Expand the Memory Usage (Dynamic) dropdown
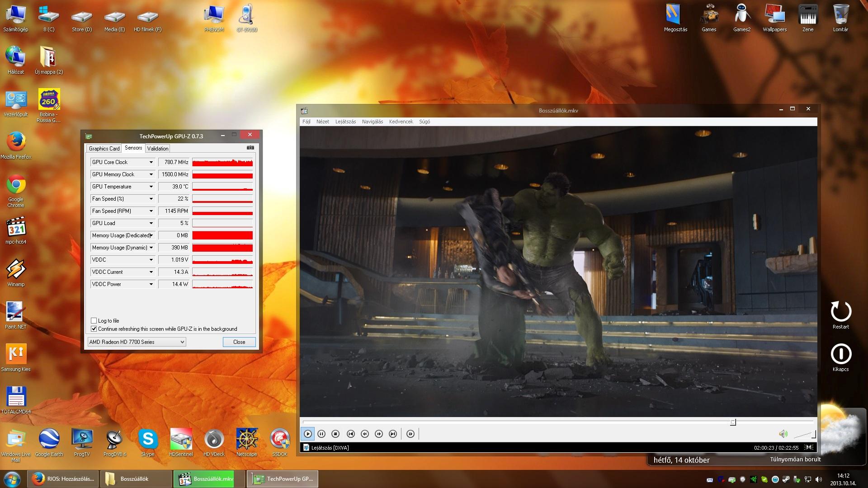This screenshot has width=868, height=488. [x=151, y=248]
